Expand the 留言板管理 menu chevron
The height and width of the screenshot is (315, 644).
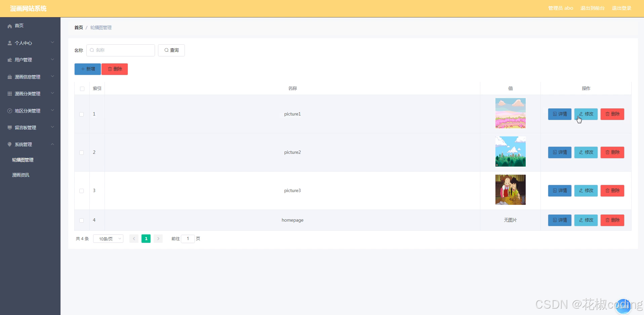pos(52,127)
